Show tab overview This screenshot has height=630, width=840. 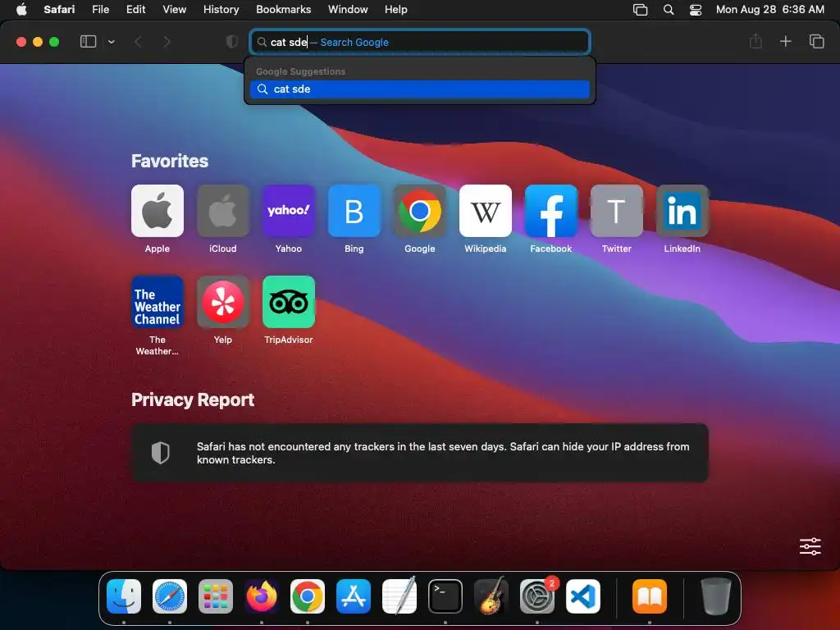816,41
